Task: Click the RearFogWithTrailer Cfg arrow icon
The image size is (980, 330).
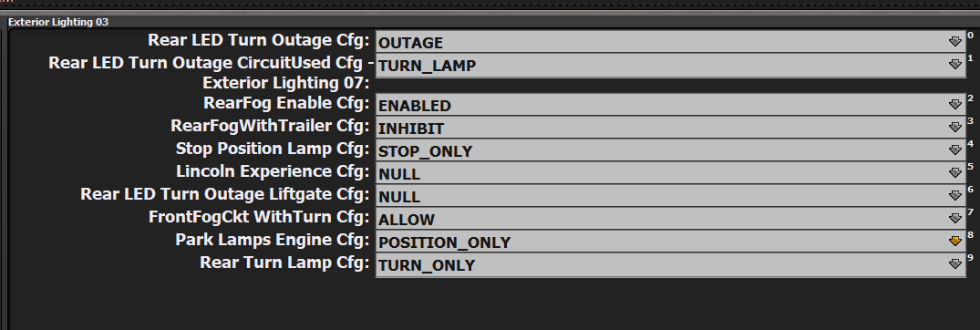Action: click(954, 127)
